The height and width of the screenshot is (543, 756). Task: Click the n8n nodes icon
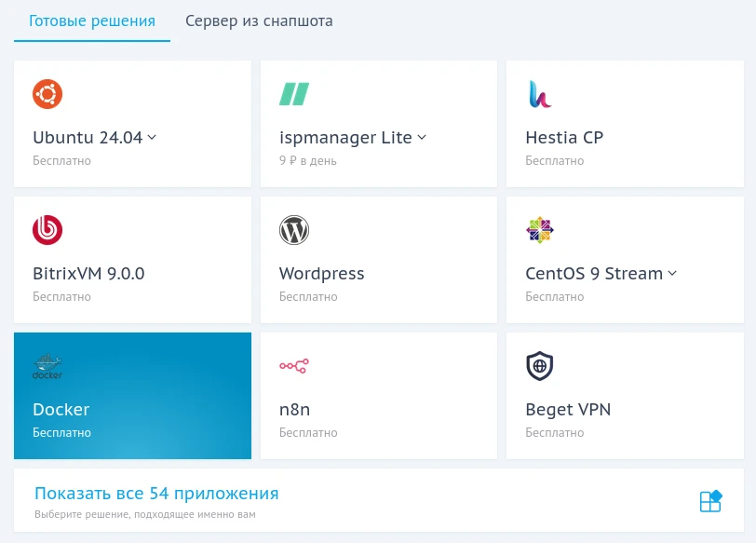click(294, 366)
